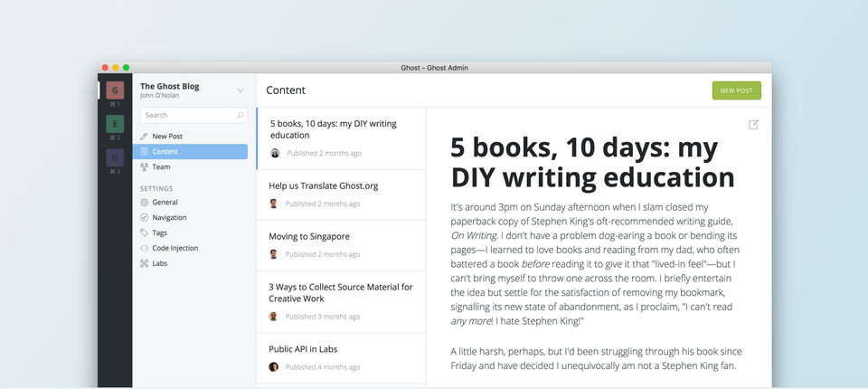Click the window title 'Ghost - Ghost Admin'
Image resolution: width=868 pixels, height=389 pixels.
[435, 68]
